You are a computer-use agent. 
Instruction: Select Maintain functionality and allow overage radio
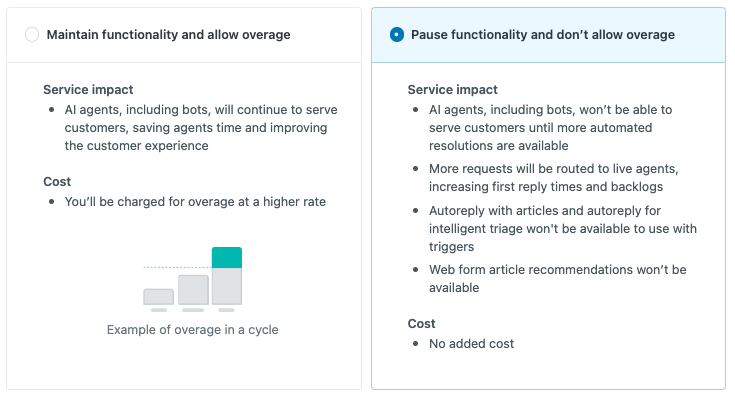pos(32,35)
